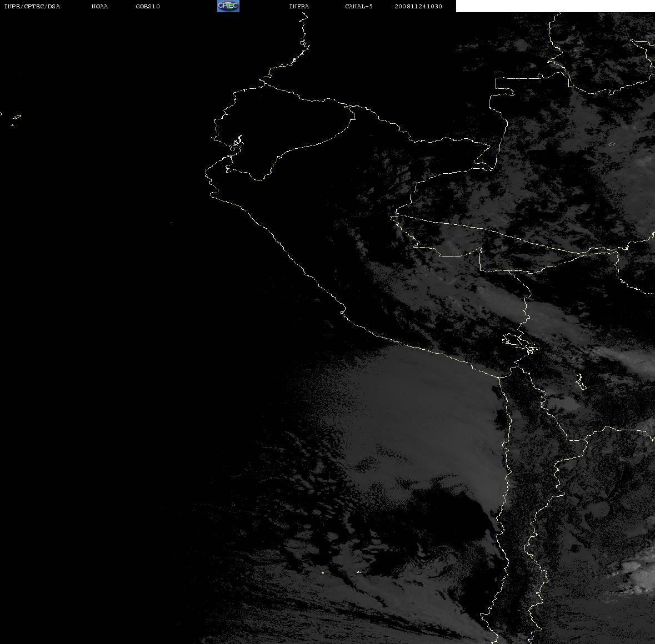Image resolution: width=655 pixels, height=644 pixels.
Task: Click the 200811241030 timestamp text
Action: 418,6
